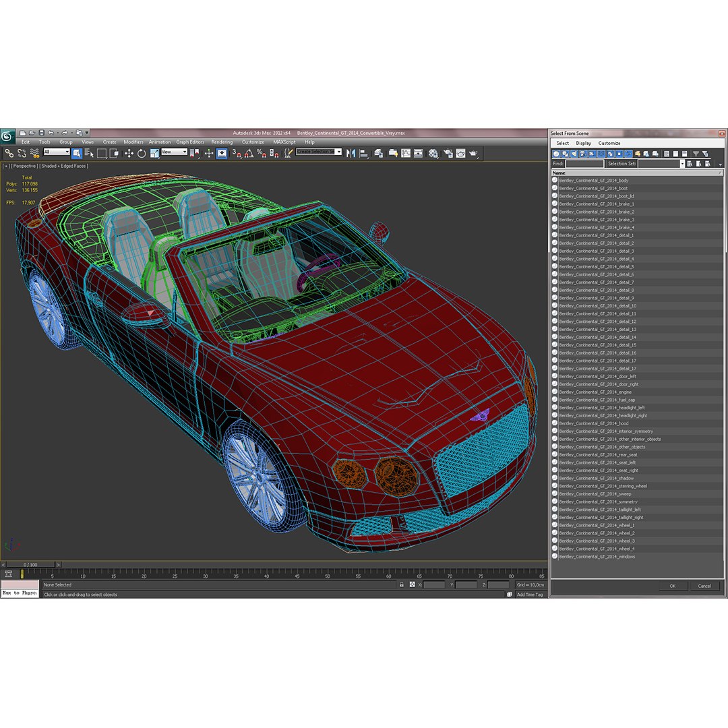Open the Selection Set dropdown in Select From Scene
728x728 pixels.
click(x=682, y=163)
